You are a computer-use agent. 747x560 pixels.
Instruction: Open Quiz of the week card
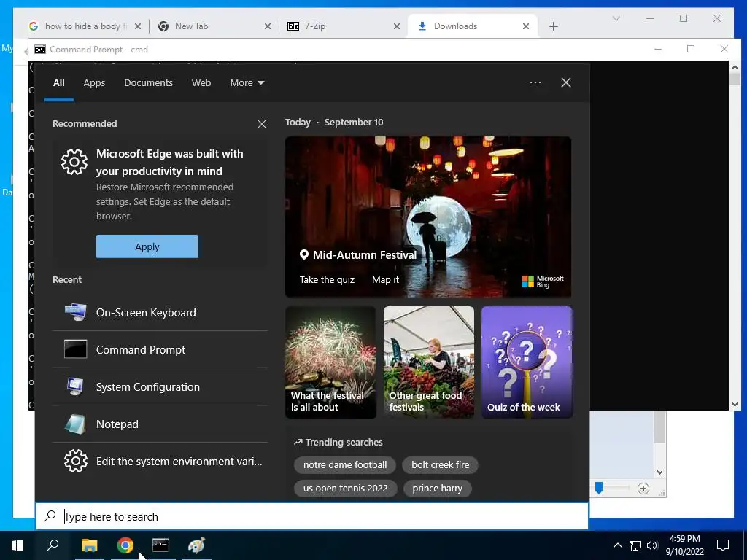[x=527, y=362]
